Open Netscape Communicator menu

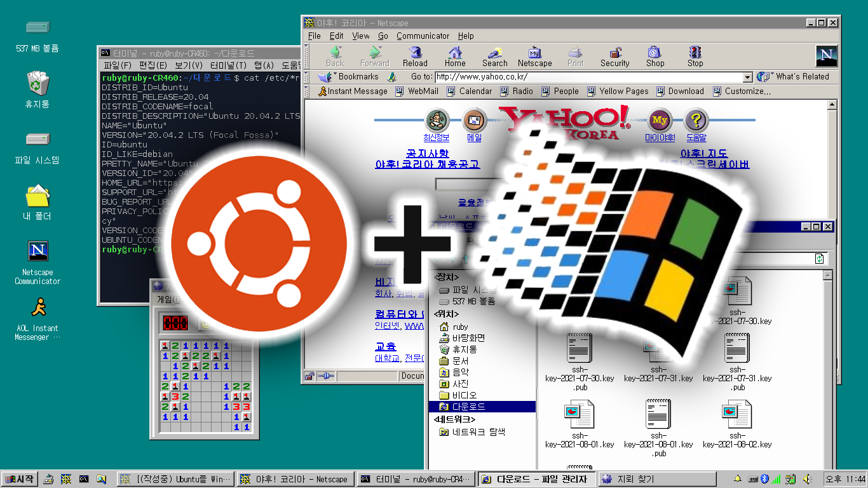coord(423,36)
